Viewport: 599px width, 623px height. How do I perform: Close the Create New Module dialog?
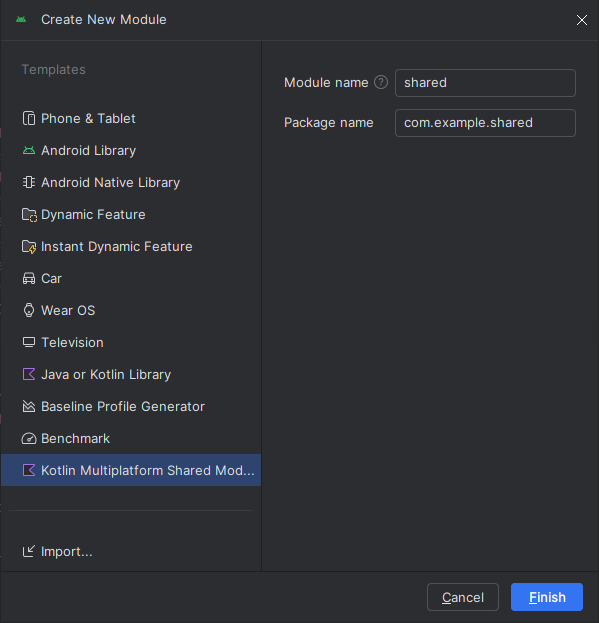[x=582, y=20]
